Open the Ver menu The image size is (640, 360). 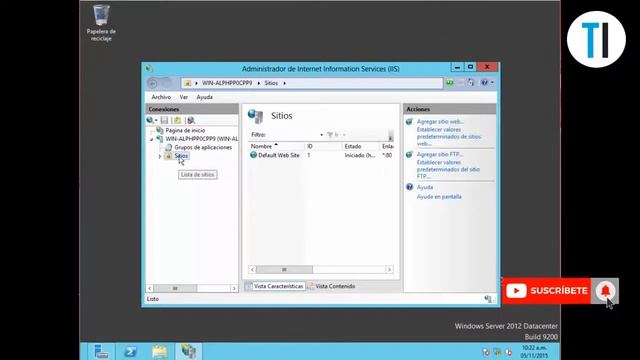point(184,97)
